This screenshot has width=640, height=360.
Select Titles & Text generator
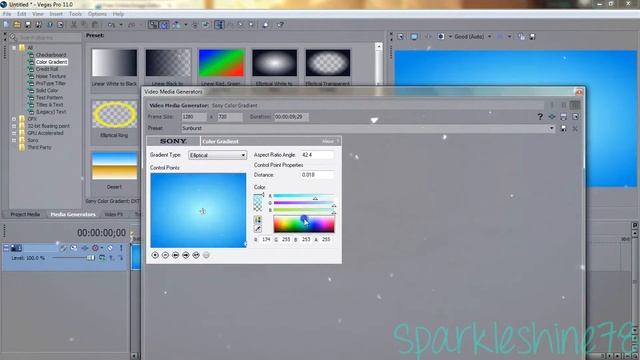point(49,105)
